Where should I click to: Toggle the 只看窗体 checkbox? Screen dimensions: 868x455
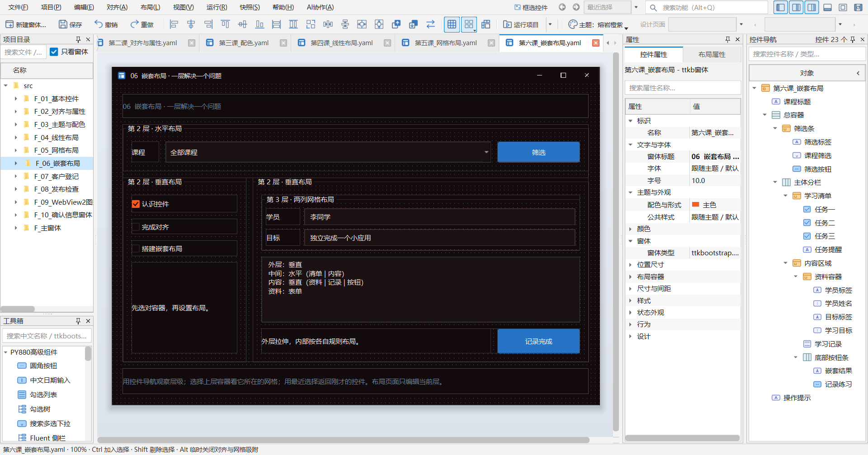click(x=54, y=52)
